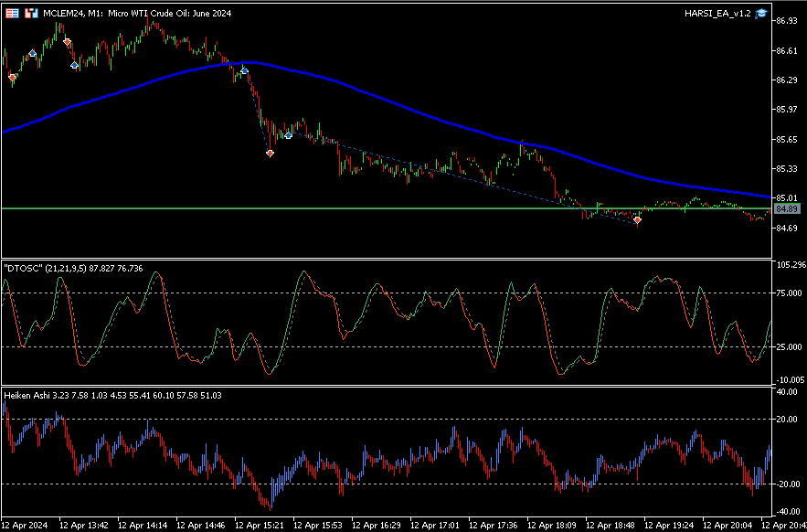The height and width of the screenshot is (532, 807).
Task: Click the 12 Apr 14:46 time label
Action: click(201, 526)
